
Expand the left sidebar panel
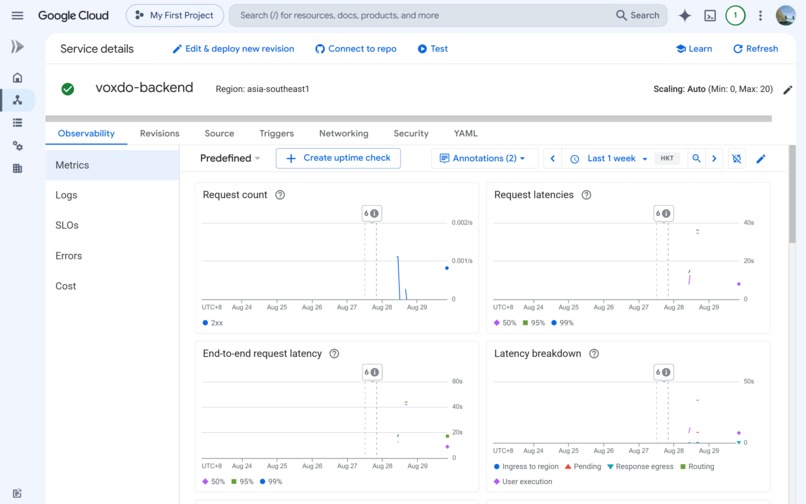pyautogui.click(x=17, y=47)
